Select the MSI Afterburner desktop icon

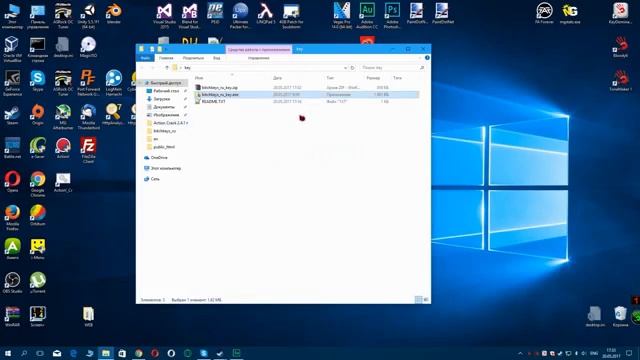point(63,116)
